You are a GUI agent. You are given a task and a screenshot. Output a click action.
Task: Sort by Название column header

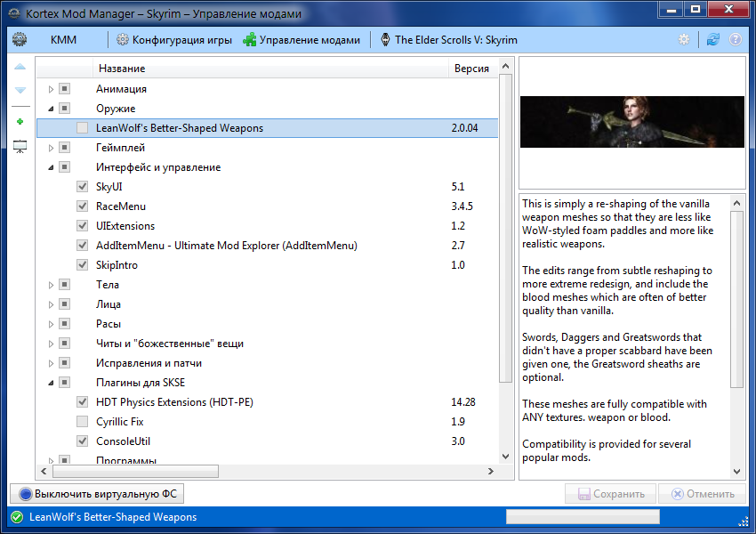tap(270, 69)
